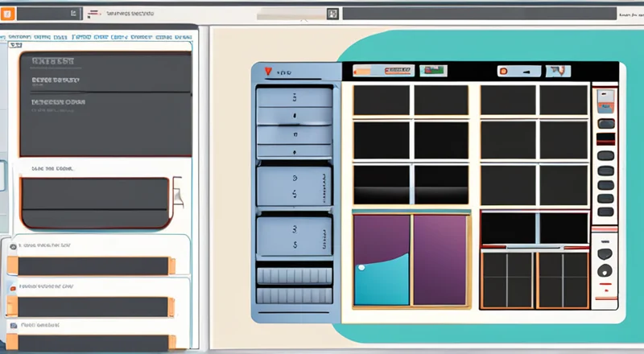Open the purple and blue thumbnail

tap(411, 260)
